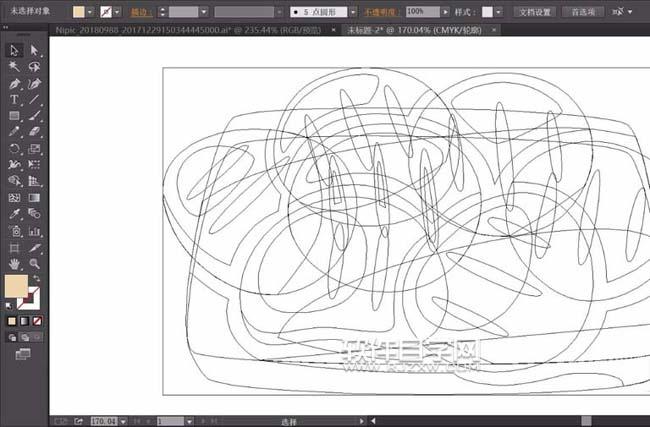
Task: Reset to default fill and stroke
Action: pos(9,306)
